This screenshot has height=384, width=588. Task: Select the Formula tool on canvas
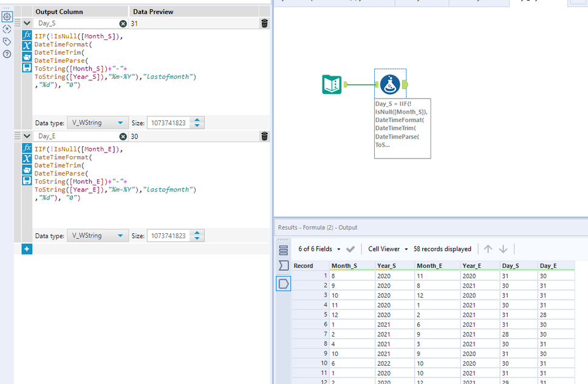(389, 84)
